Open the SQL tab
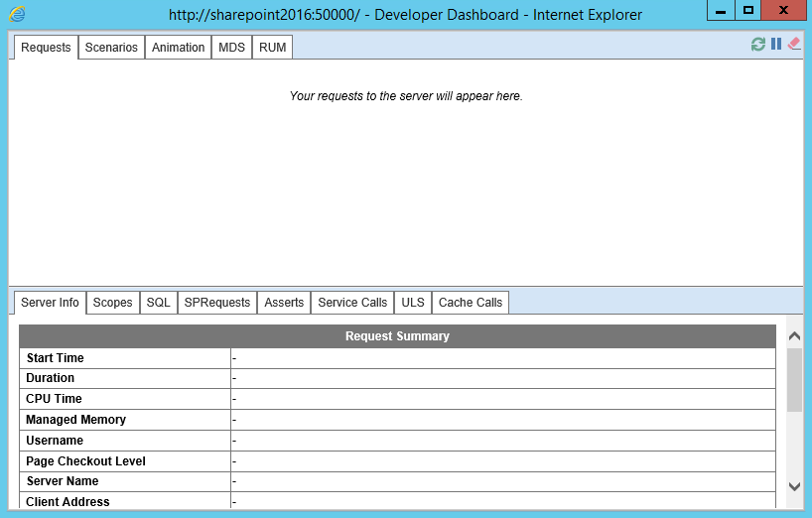The height and width of the screenshot is (518, 812). [x=159, y=303]
